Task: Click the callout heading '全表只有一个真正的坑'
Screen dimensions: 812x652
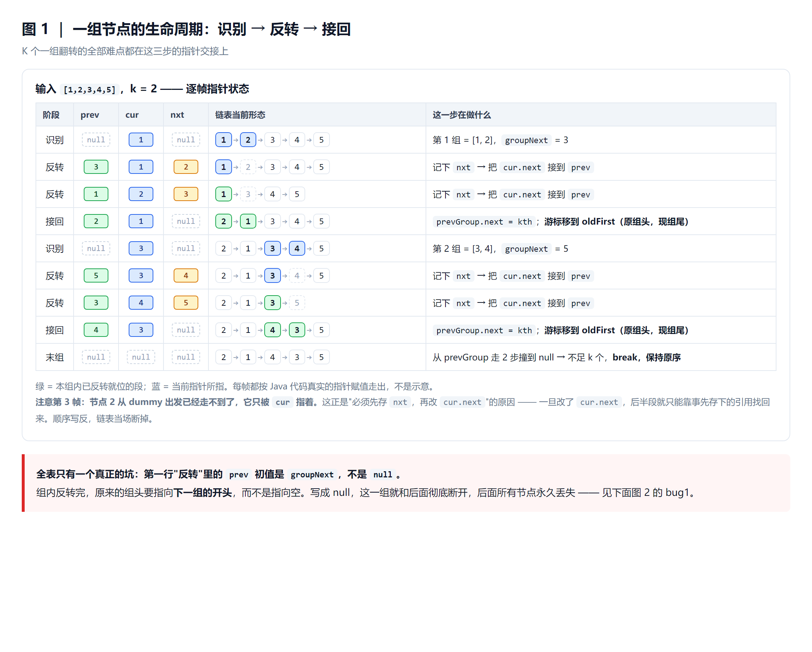Action: [85, 474]
